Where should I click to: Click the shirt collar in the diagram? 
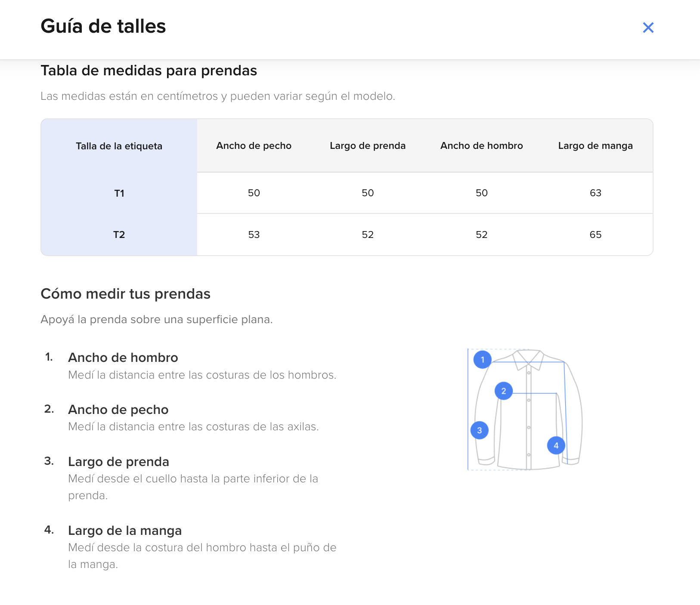pyautogui.click(x=529, y=358)
